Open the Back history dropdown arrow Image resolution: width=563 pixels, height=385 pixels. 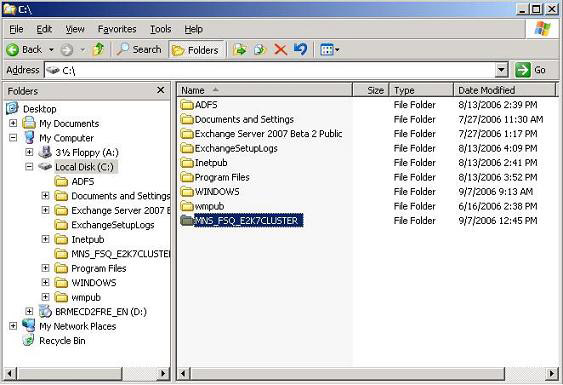tap(51, 50)
